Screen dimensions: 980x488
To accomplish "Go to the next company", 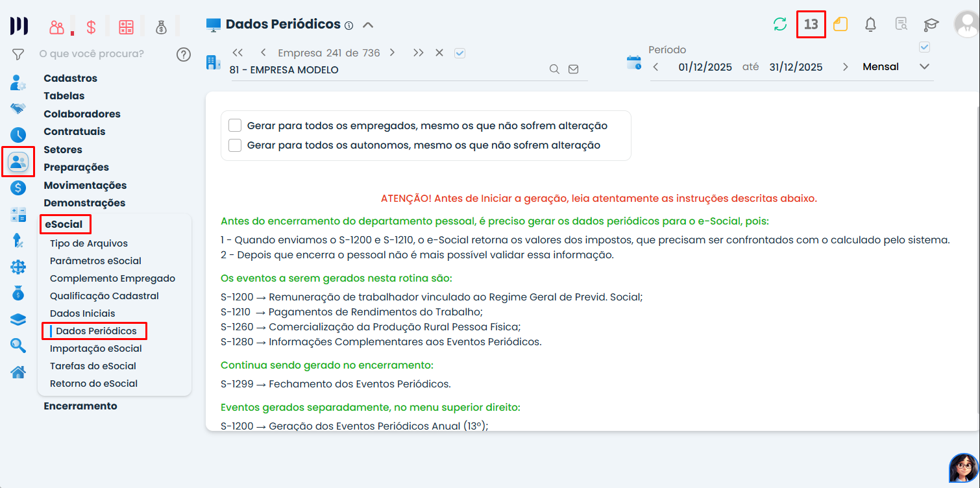I will coord(392,53).
